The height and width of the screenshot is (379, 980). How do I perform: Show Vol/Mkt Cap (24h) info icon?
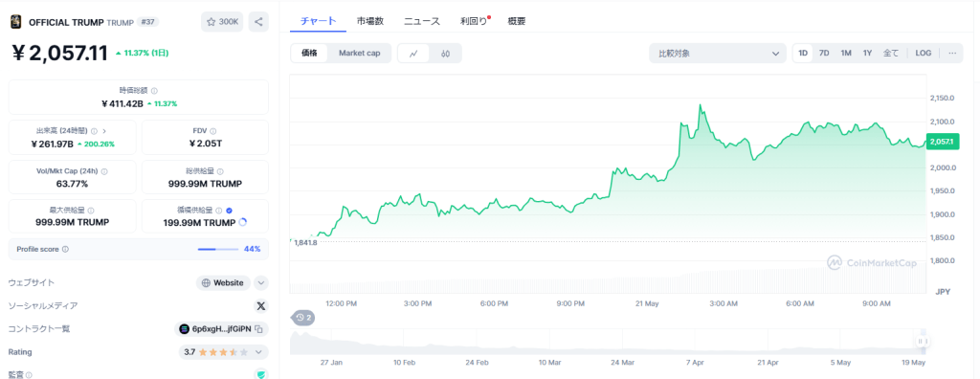click(x=104, y=171)
